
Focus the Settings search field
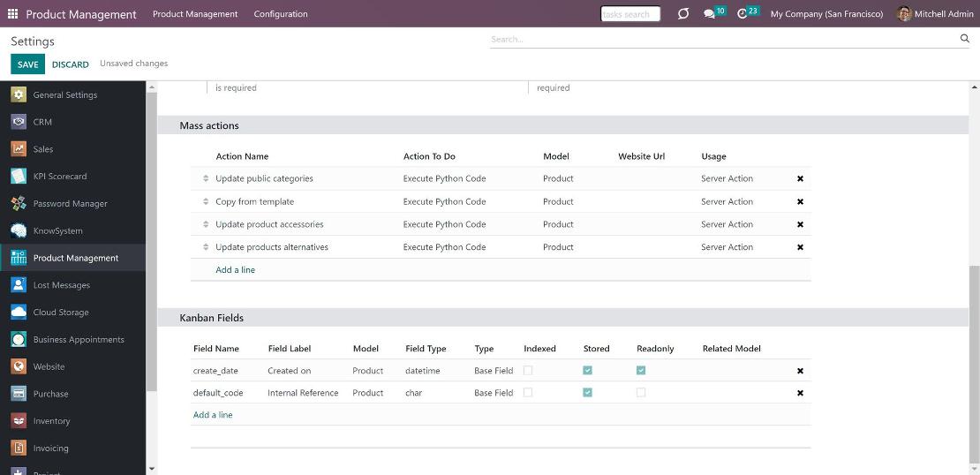[724, 40]
